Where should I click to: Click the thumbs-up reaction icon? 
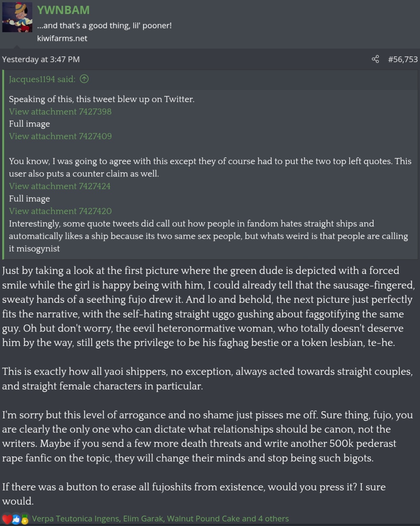tap(16, 520)
